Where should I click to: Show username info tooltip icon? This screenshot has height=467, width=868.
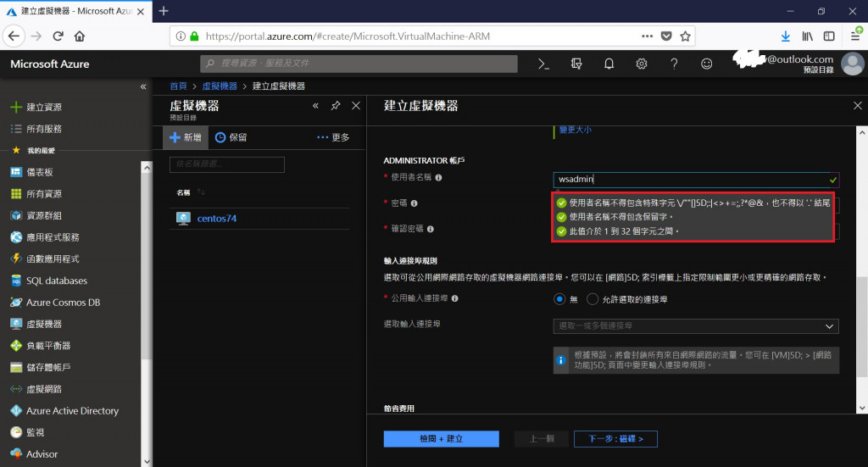coord(438,178)
